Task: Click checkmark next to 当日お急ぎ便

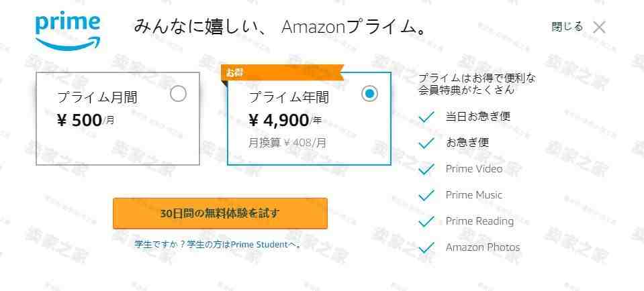Action: 426,117
